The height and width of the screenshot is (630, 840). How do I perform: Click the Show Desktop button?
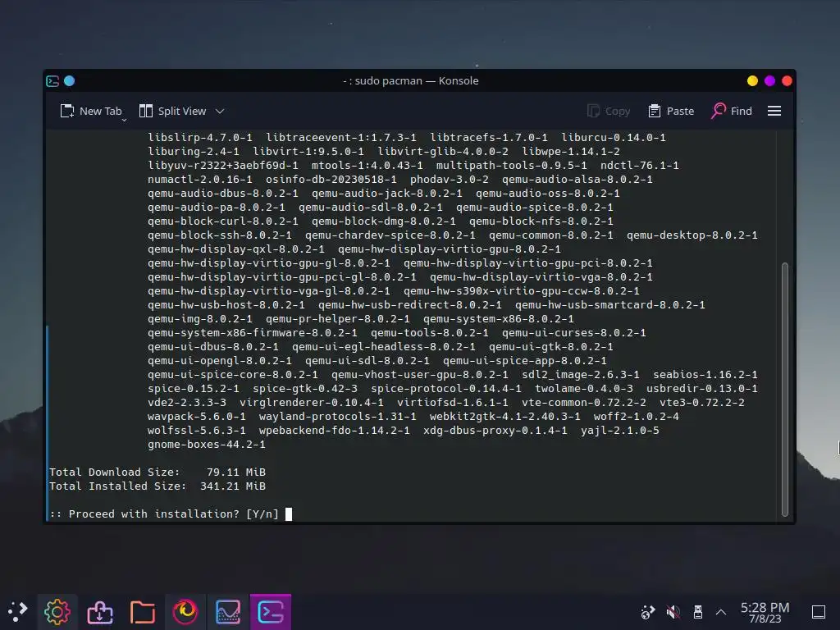coord(819,612)
